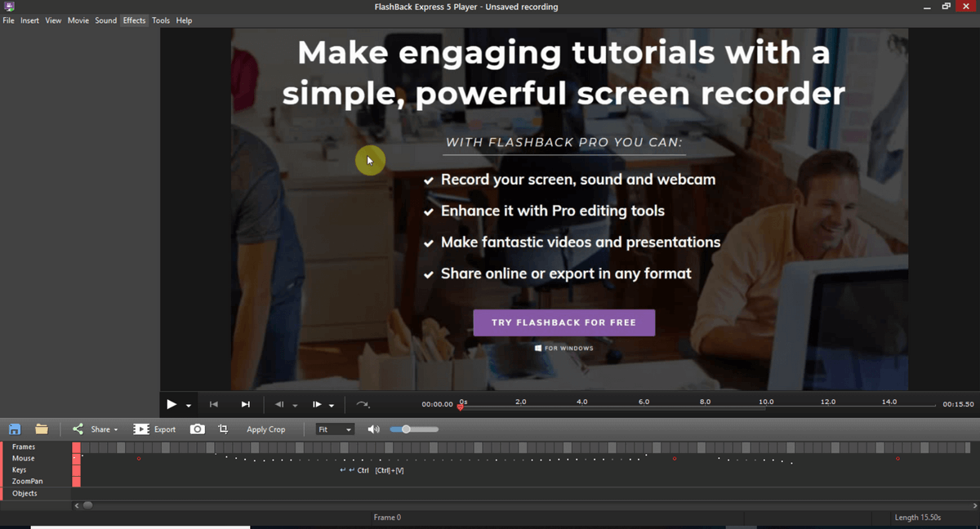Jump to the end of the recording
The width and height of the screenshot is (980, 529).
[245, 404]
